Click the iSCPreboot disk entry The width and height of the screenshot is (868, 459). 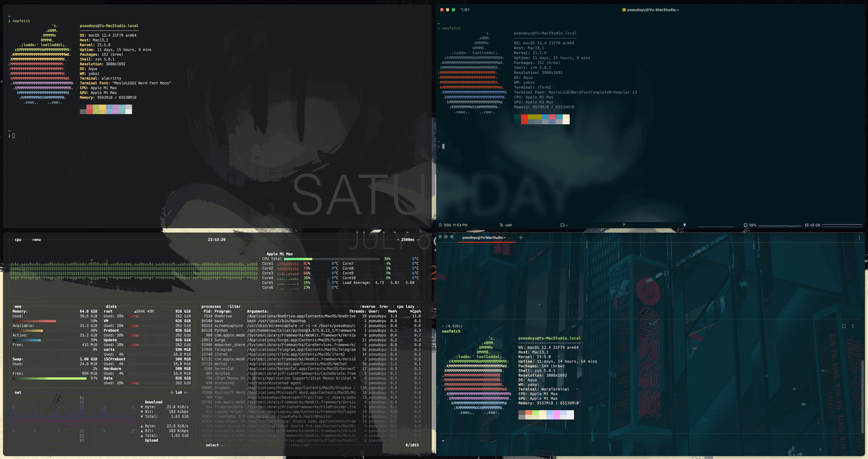click(x=114, y=359)
